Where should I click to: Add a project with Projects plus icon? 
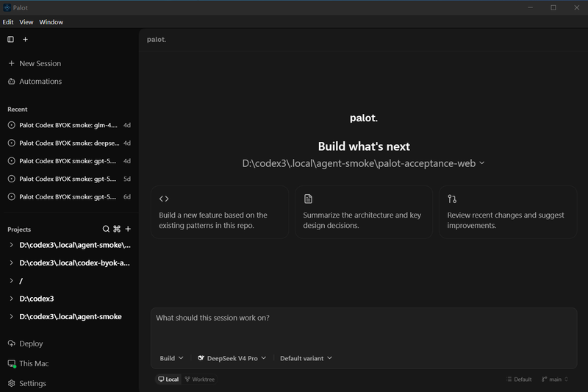128,229
